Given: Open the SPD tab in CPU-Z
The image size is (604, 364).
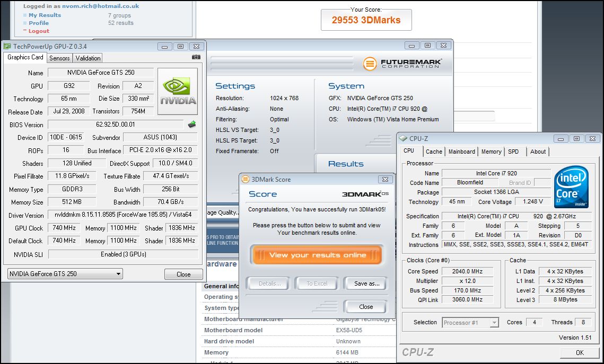Looking at the screenshot, I should (513, 152).
